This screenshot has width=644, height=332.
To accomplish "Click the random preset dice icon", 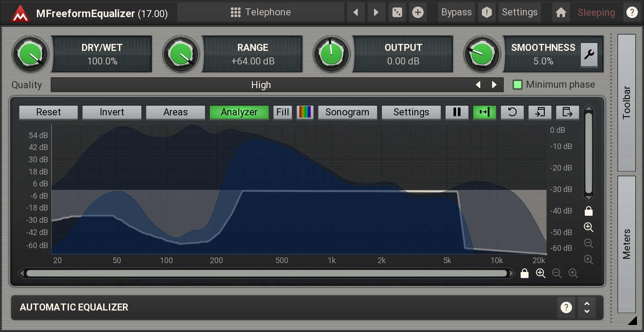I will click(x=397, y=12).
